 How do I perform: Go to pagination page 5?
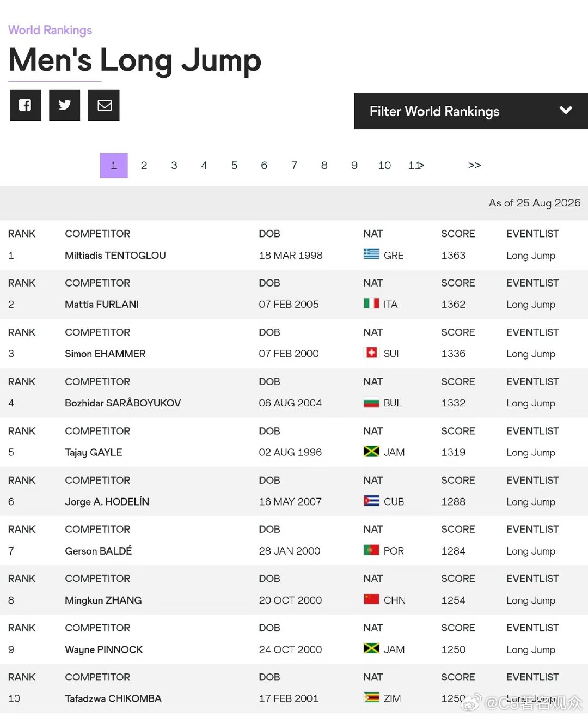[234, 165]
